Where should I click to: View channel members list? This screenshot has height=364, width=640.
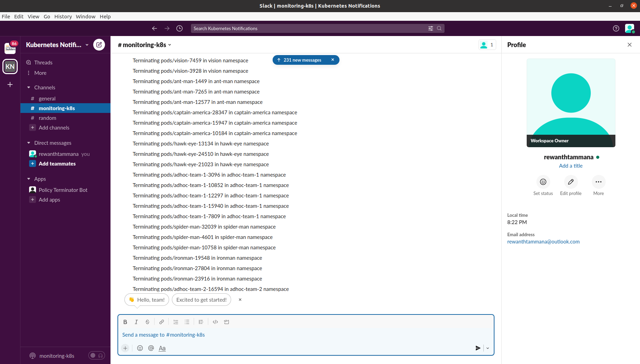[487, 45]
